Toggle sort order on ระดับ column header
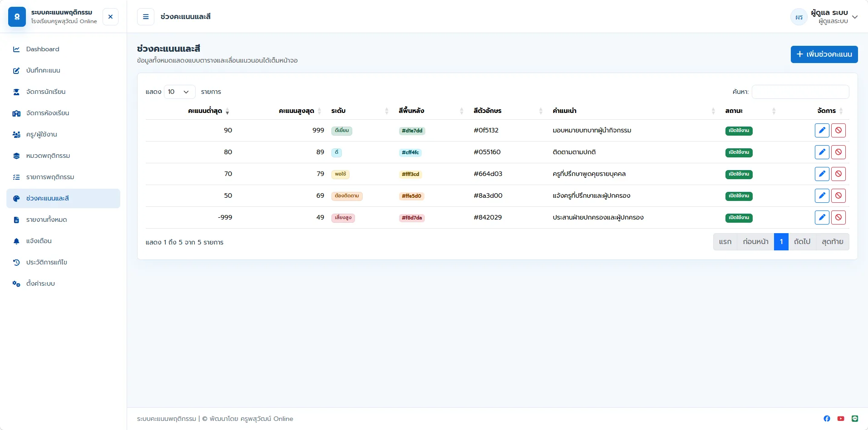Image resolution: width=868 pixels, height=430 pixels. [x=360, y=111]
